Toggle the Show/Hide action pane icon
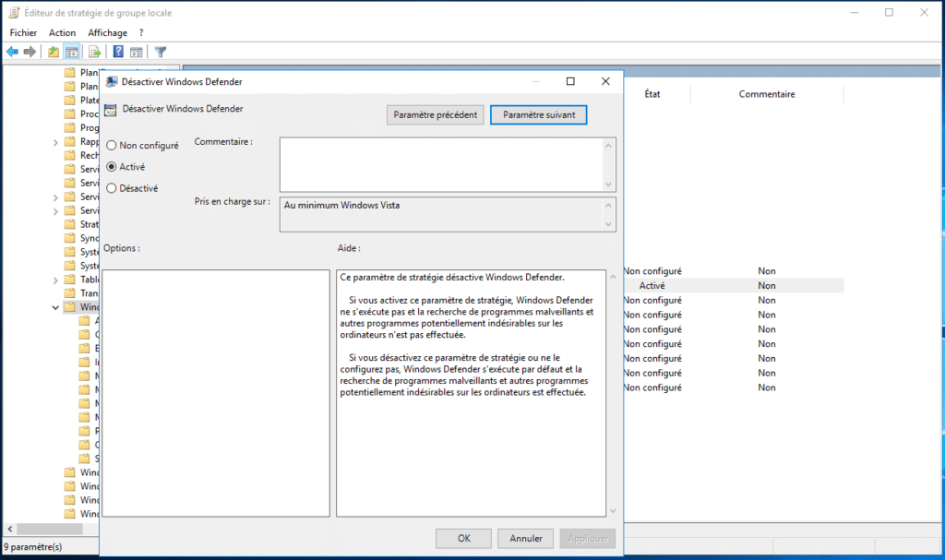Viewport: 945px width, 560px height. [x=137, y=52]
